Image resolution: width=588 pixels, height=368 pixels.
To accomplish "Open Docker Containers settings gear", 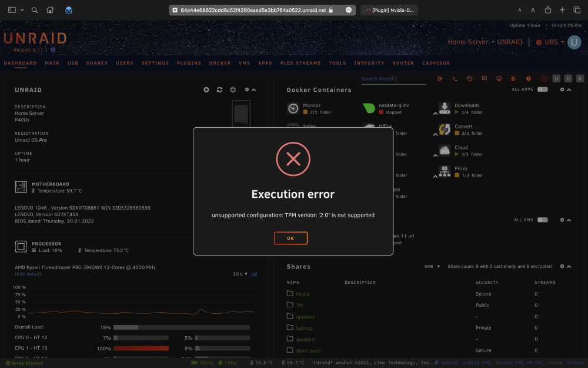I will tap(562, 89).
